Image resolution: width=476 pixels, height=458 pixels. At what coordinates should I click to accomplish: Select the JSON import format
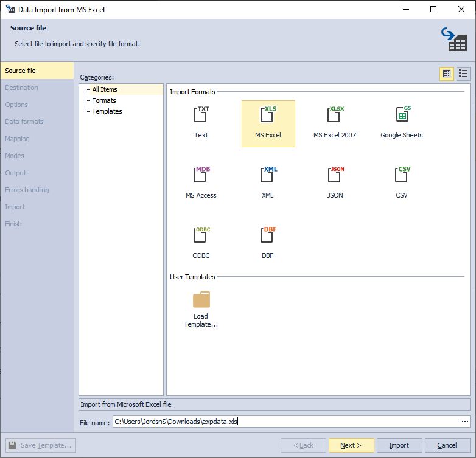(335, 184)
